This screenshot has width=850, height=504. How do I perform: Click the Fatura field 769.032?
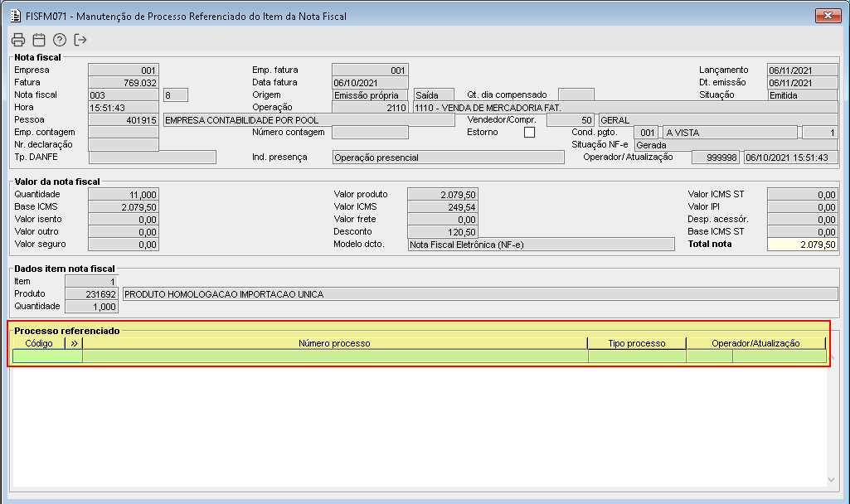click(x=124, y=82)
